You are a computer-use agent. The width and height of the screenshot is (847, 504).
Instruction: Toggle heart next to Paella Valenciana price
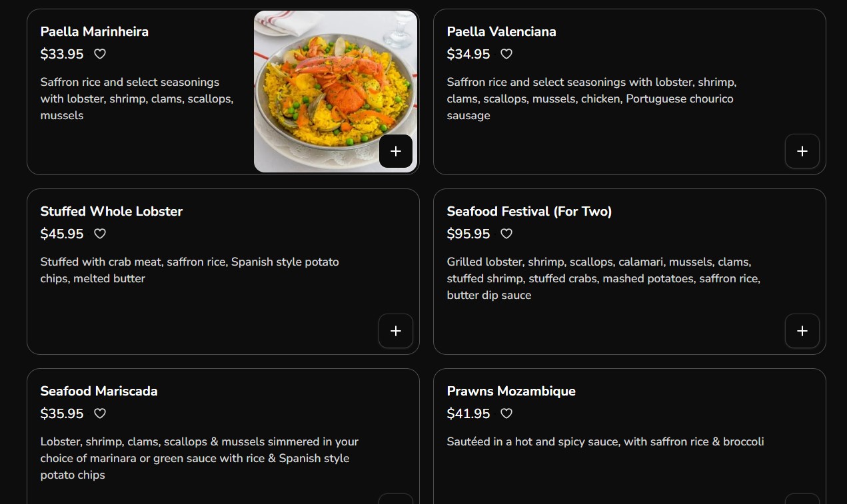click(x=506, y=54)
